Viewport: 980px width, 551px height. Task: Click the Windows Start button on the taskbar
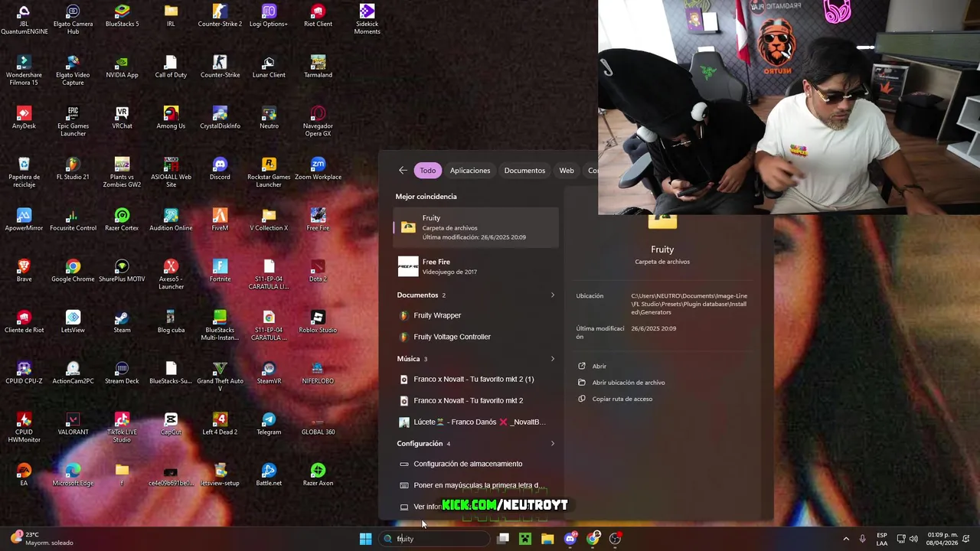click(x=365, y=539)
